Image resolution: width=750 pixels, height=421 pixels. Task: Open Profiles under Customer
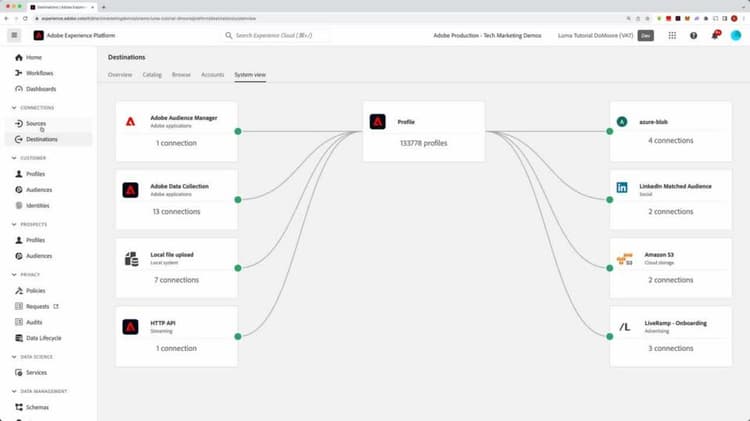(x=35, y=174)
